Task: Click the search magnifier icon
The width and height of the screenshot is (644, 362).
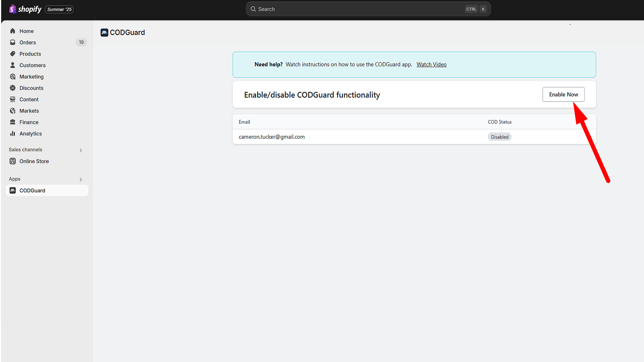Action: (253, 9)
